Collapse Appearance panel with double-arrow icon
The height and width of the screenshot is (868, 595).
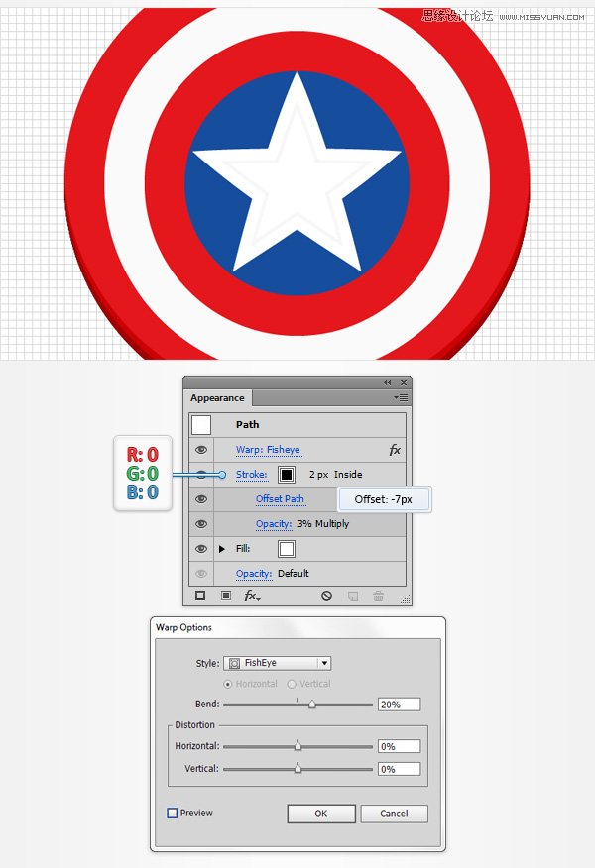(x=388, y=382)
